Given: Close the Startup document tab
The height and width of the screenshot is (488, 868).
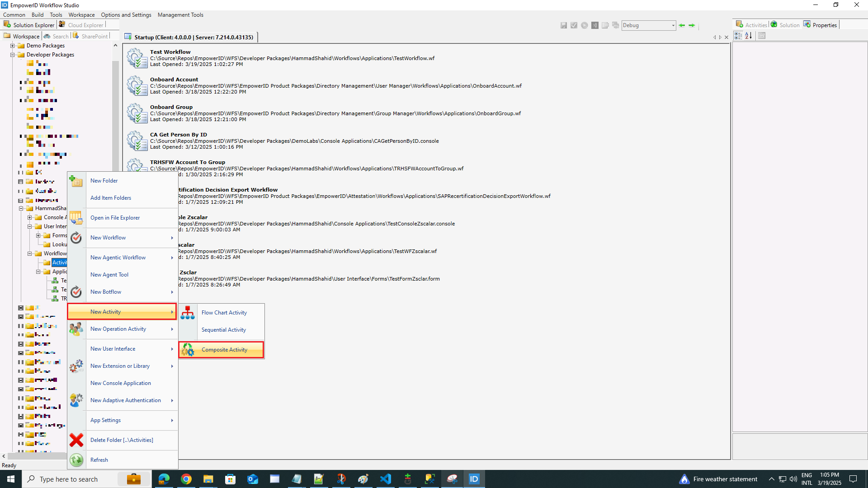Looking at the screenshot, I should click(726, 37).
